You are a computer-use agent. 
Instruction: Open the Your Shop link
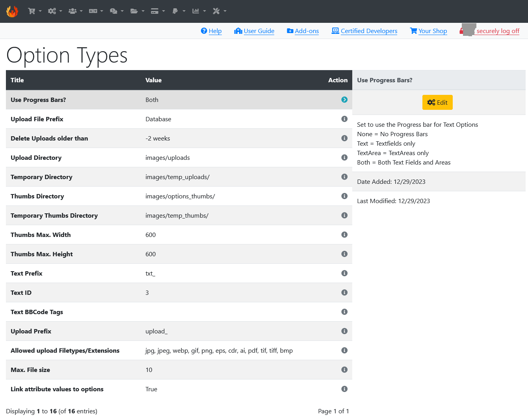[428, 31]
